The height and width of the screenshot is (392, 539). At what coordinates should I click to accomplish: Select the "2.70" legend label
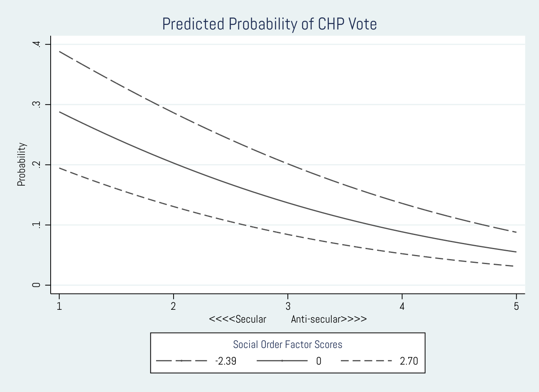pyautogui.click(x=409, y=361)
